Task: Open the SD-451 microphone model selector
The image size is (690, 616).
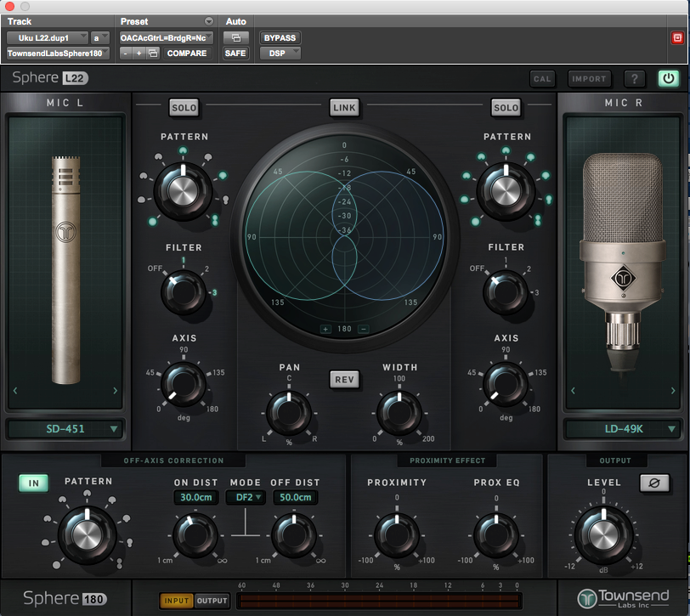Action: tap(65, 429)
